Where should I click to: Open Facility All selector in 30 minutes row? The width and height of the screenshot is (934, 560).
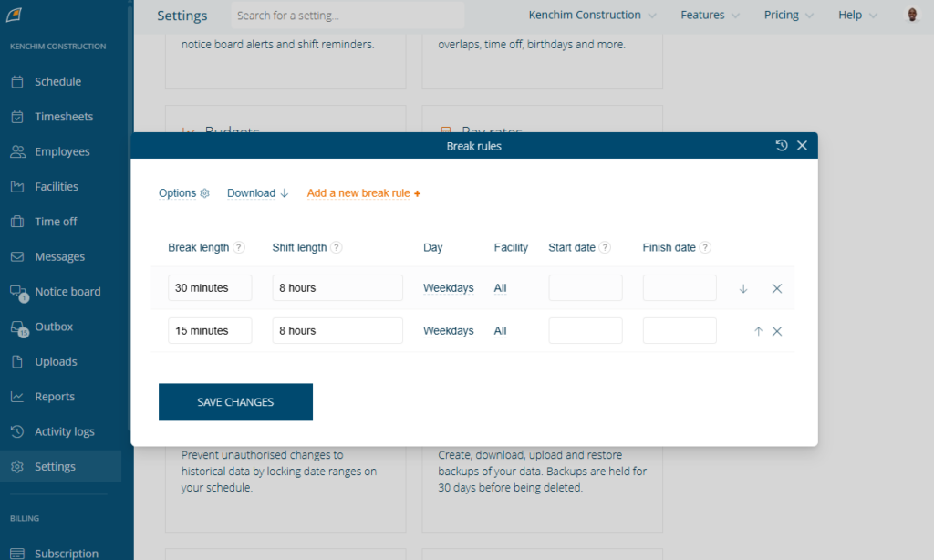[501, 287]
